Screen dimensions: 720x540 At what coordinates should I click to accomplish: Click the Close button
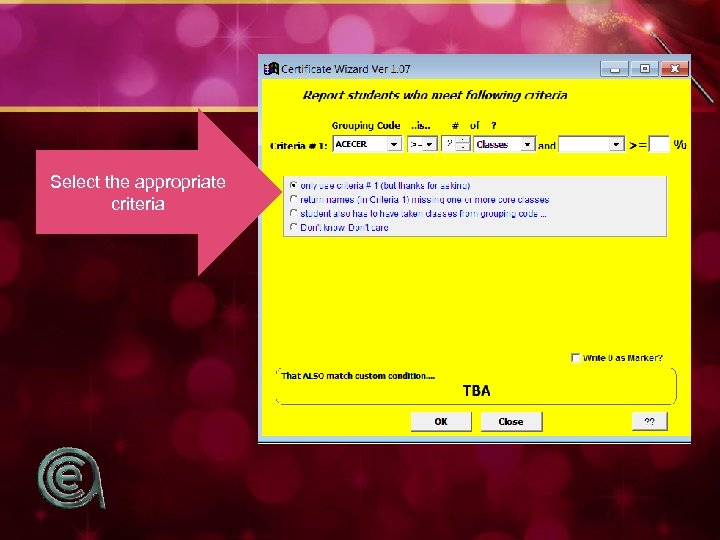point(511,422)
